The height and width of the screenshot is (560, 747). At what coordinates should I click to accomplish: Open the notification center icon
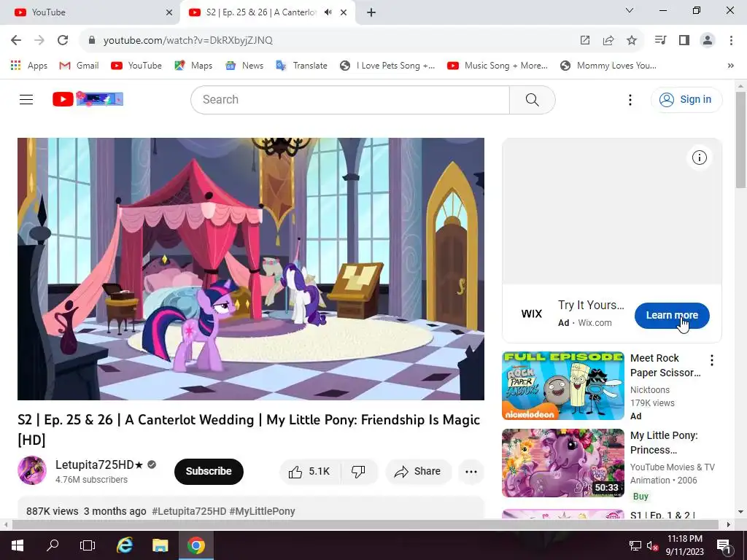point(723,545)
